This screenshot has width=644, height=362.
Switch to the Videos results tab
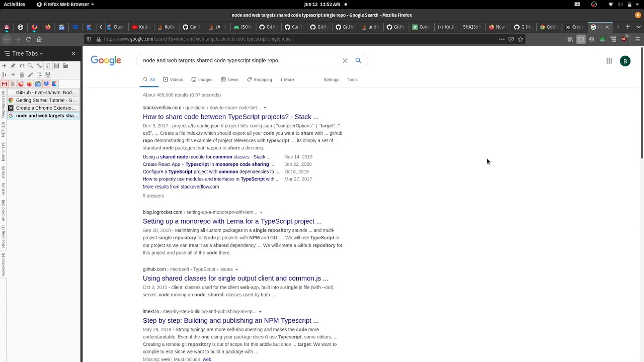[173, 79]
